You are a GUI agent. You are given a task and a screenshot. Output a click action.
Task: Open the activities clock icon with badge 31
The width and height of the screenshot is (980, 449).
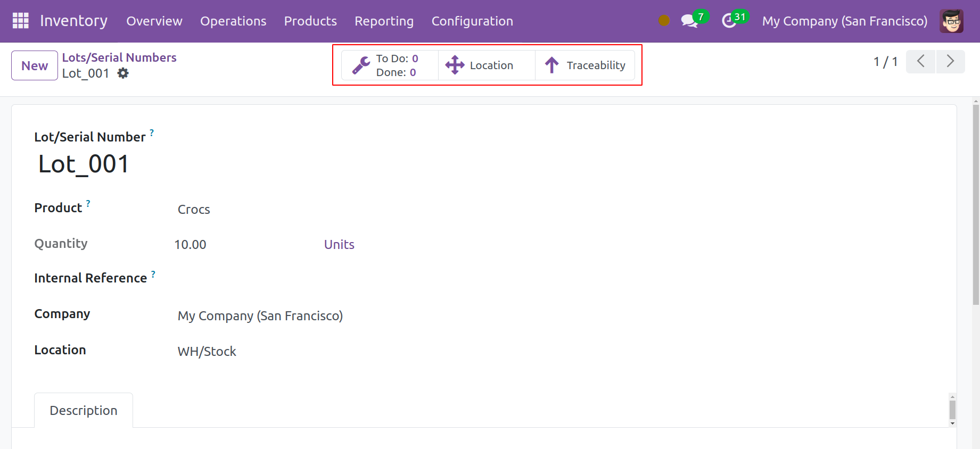pyautogui.click(x=729, y=21)
